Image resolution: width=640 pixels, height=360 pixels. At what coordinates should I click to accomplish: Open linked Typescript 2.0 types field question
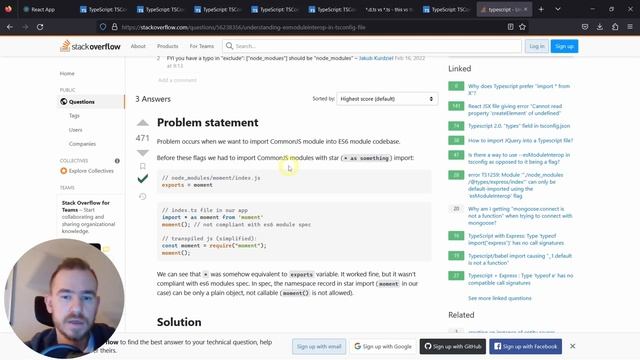(519, 126)
